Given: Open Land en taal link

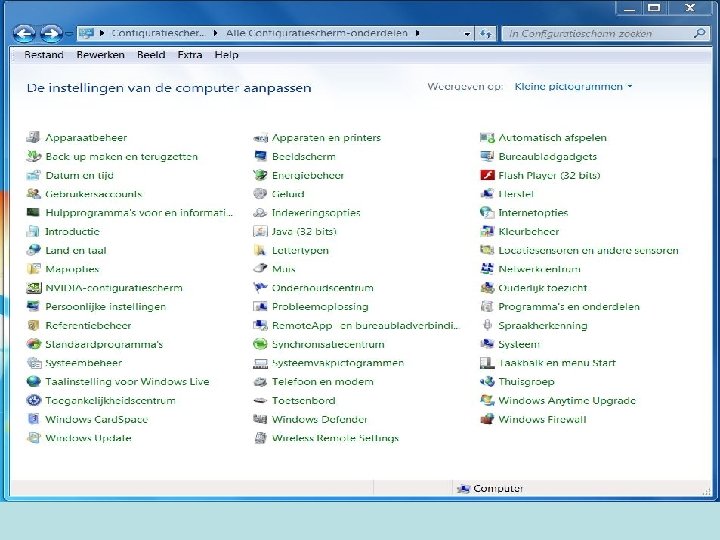Looking at the screenshot, I should point(76,250).
